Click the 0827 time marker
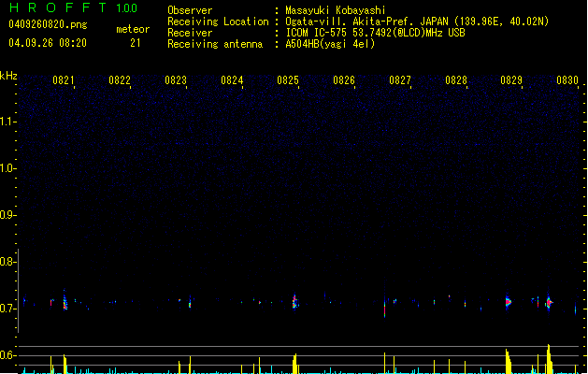 [x=400, y=80]
